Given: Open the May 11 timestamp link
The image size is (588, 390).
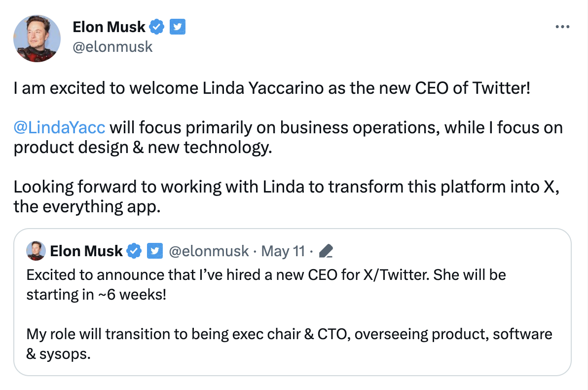Looking at the screenshot, I should click(283, 251).
